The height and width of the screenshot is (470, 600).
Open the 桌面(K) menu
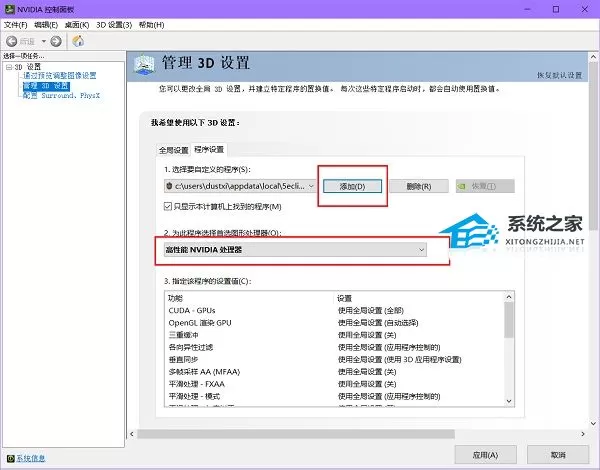coord(77,25)
